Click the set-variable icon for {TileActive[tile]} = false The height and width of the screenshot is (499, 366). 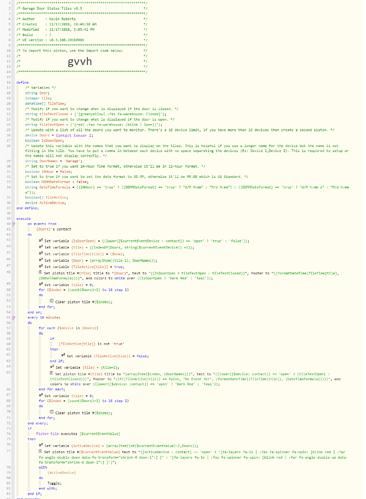63,355
